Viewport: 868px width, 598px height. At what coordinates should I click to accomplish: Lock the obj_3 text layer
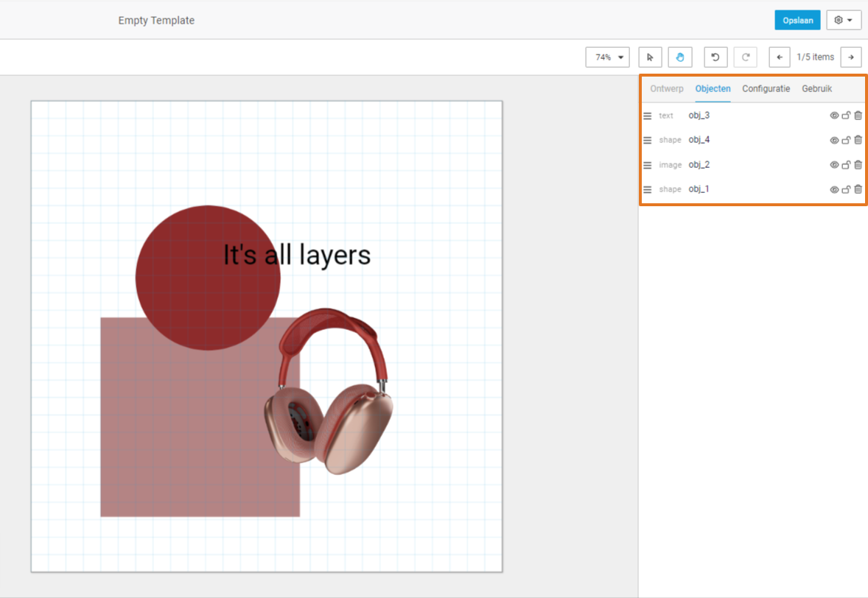pyautogui.click(x=846, y=116)
